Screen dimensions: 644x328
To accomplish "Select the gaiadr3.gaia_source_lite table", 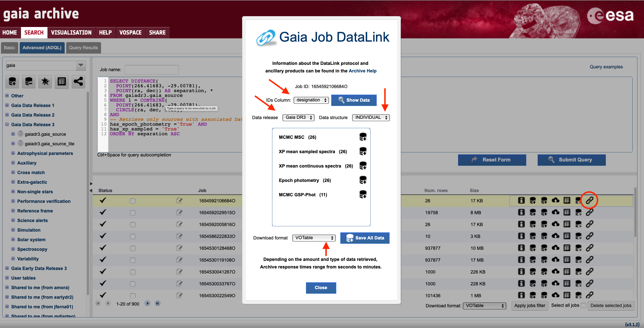I will coord(49,144).
